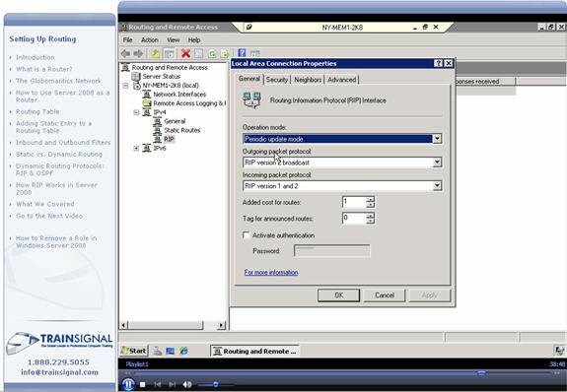The height and width of the screenshot is (392, 567).
Task: Open the For more information link
Action: pos(271,273)
